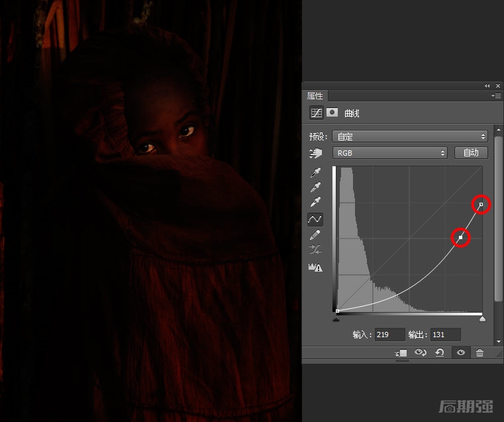This screenshot has height=422, width=504.
Task: Pick the black point eyedropper
Action: 315,173
